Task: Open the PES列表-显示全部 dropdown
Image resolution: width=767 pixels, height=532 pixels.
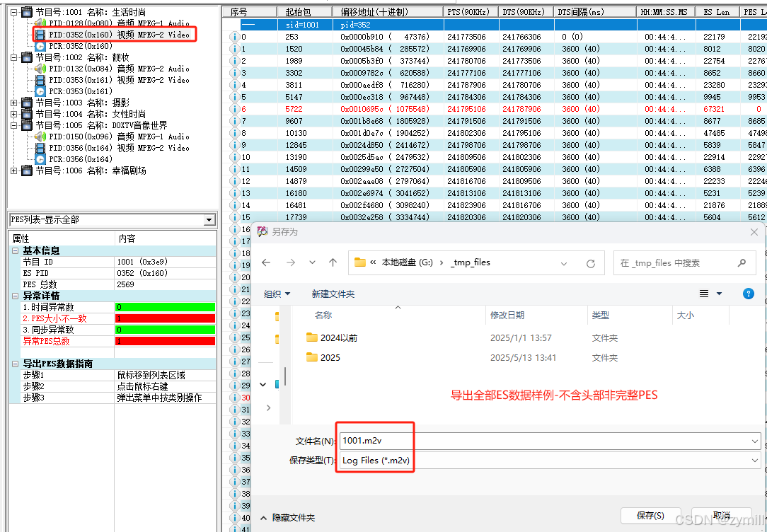Action: (x=209, y=220)
